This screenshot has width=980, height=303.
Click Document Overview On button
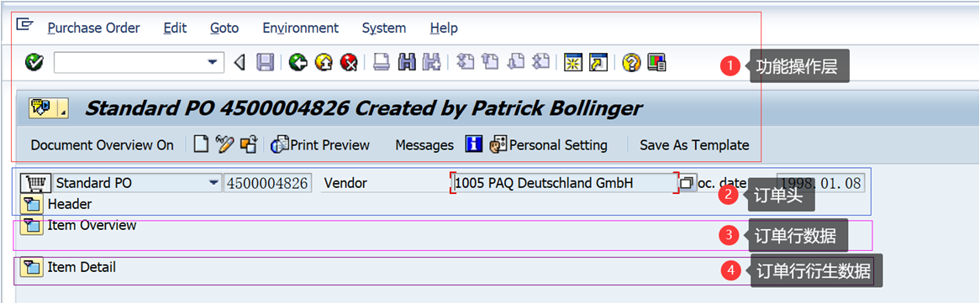coord(103,145)
